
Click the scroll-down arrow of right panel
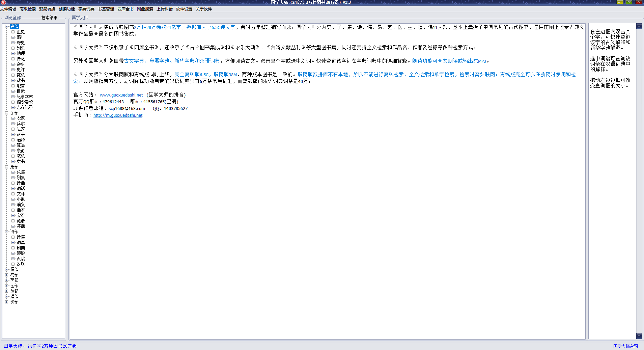click(x=639, y=336)
